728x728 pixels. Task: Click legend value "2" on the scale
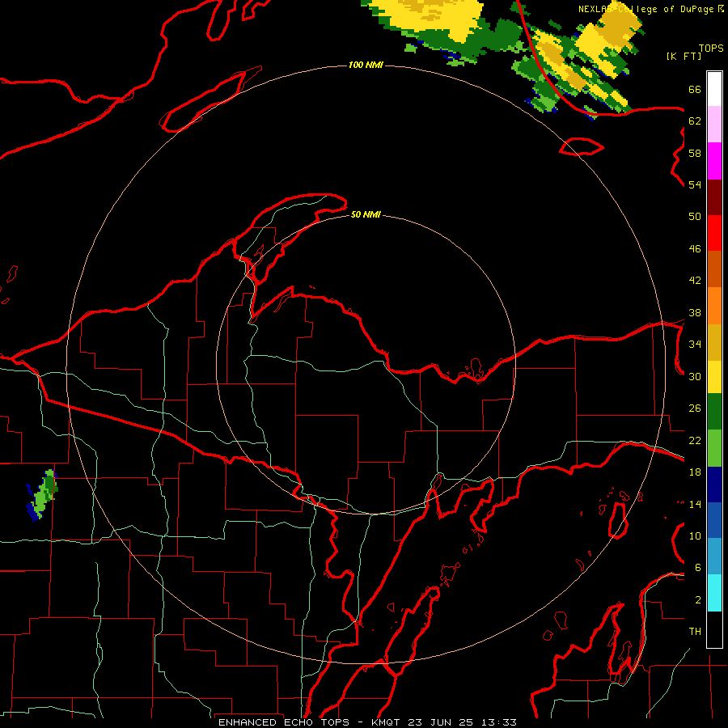[698, 600]
